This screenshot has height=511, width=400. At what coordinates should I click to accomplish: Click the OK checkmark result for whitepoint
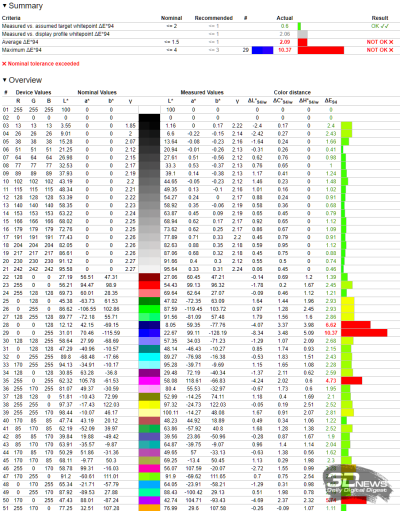[380, 26]
